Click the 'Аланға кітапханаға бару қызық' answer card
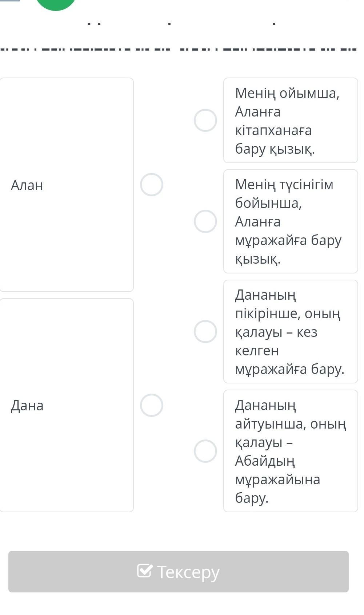Screen dimensions: 364x615 coord(291,120)
